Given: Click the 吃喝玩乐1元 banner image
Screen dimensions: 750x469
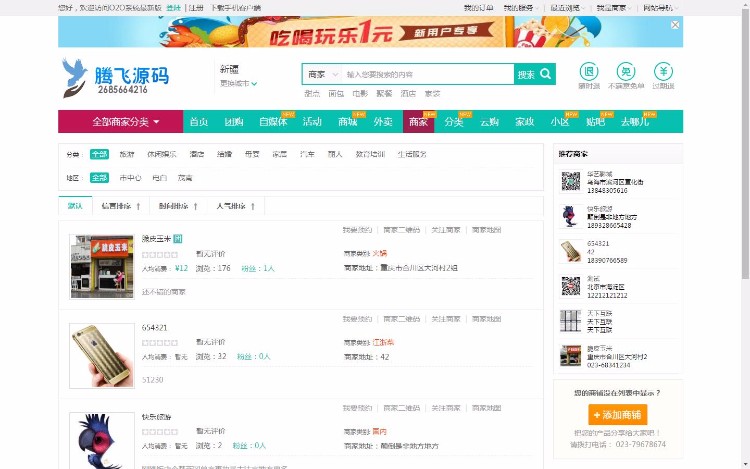Looking at the screenshot, I should (370, 32).
